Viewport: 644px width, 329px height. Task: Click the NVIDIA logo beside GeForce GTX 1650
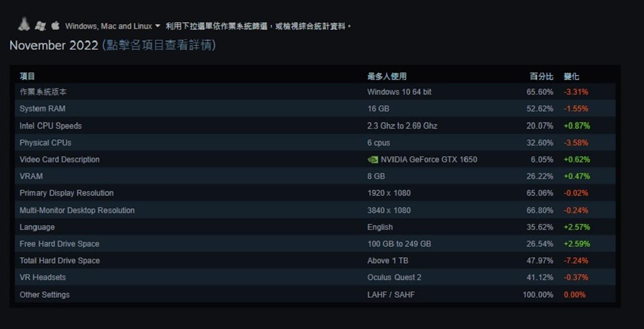click(x=373, y=159)
